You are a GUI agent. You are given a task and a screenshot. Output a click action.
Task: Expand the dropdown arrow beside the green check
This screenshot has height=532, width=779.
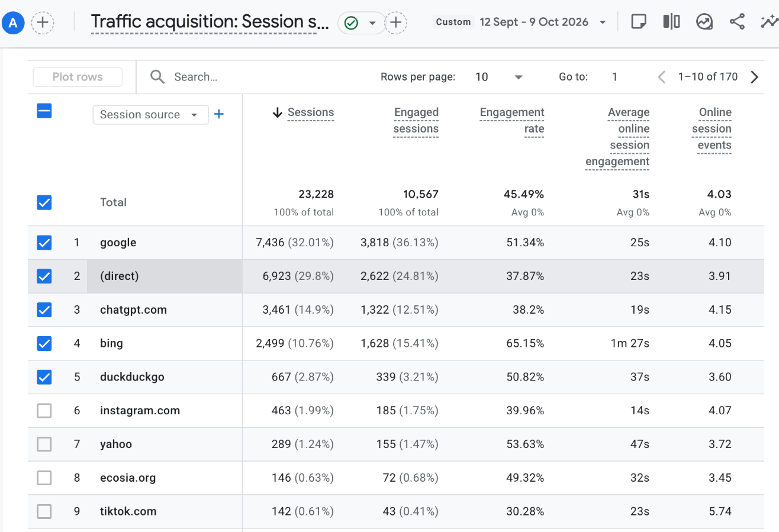373,23
